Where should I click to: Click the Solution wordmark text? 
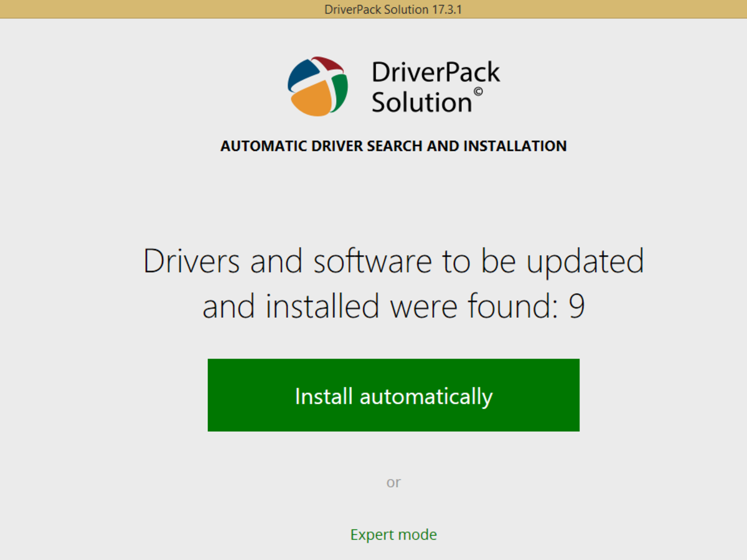[x=421, y=101]
